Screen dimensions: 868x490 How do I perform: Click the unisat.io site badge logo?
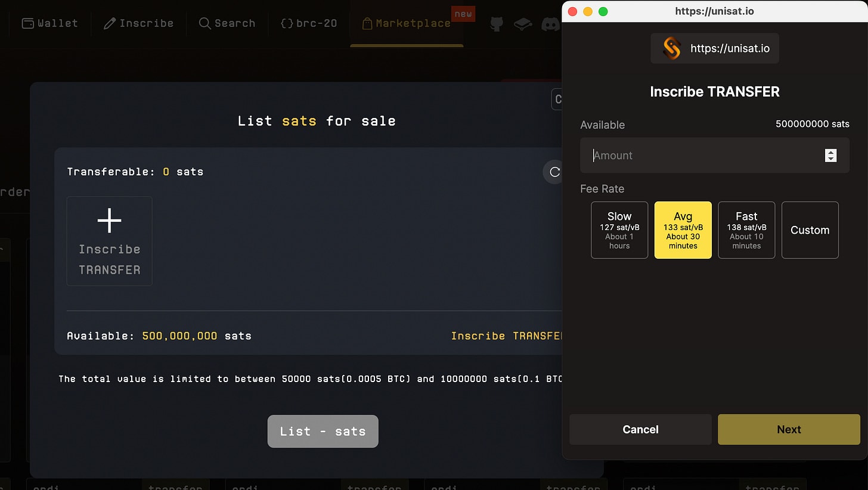672,48
